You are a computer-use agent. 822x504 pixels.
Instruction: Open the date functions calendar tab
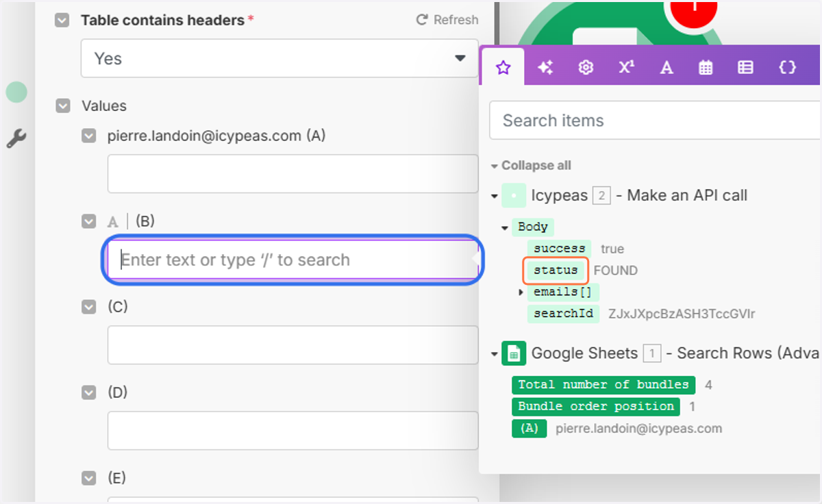pyautogui.click(x=706, y=67)
